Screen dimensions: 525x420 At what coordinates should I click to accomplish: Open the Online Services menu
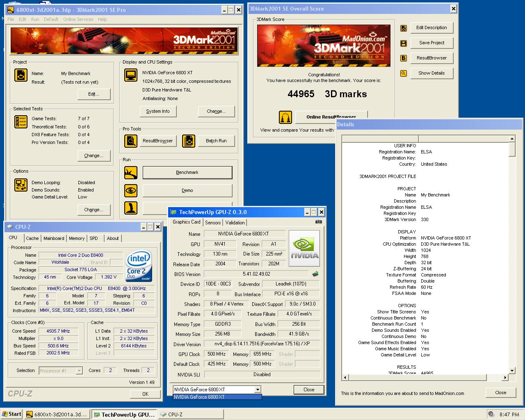pyautogui.click(x=78, y=19)
